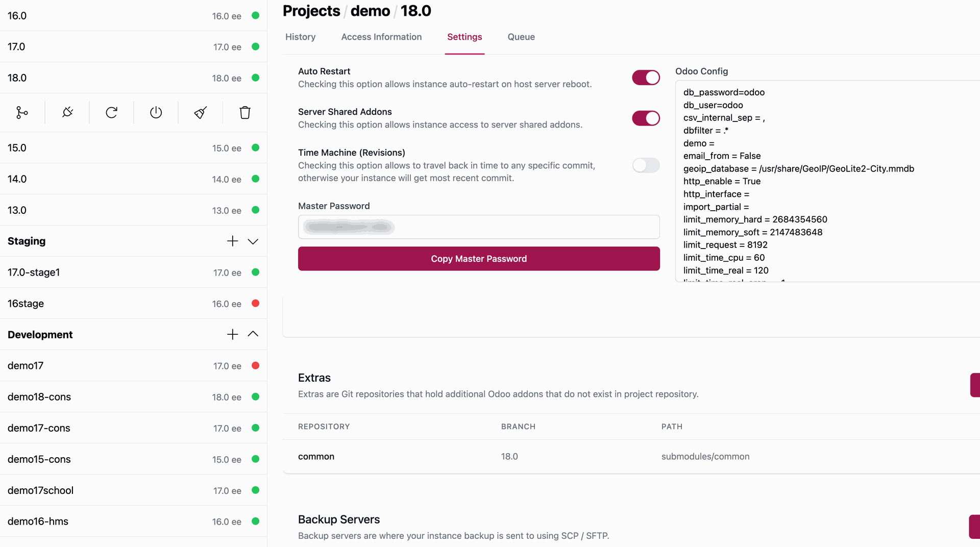This screenshot has width=980, height=547.
Task: Open the demo17school instance
Action: tap(133, 490)
